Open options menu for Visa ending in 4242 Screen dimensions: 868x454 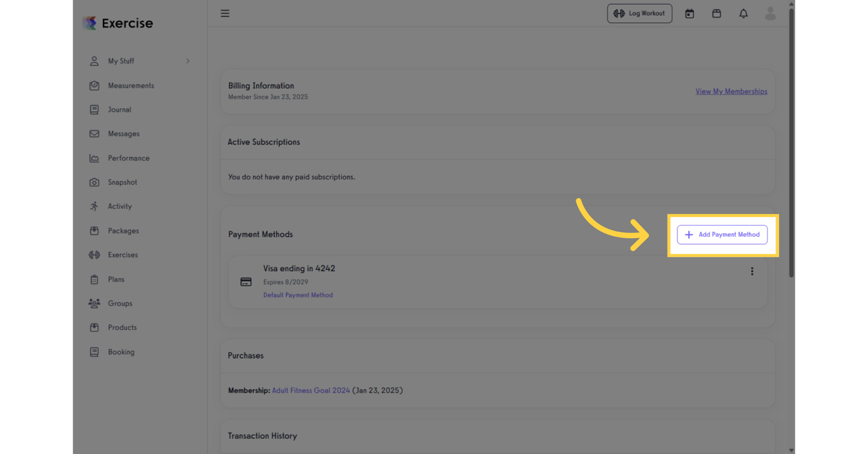pos(752,271)
